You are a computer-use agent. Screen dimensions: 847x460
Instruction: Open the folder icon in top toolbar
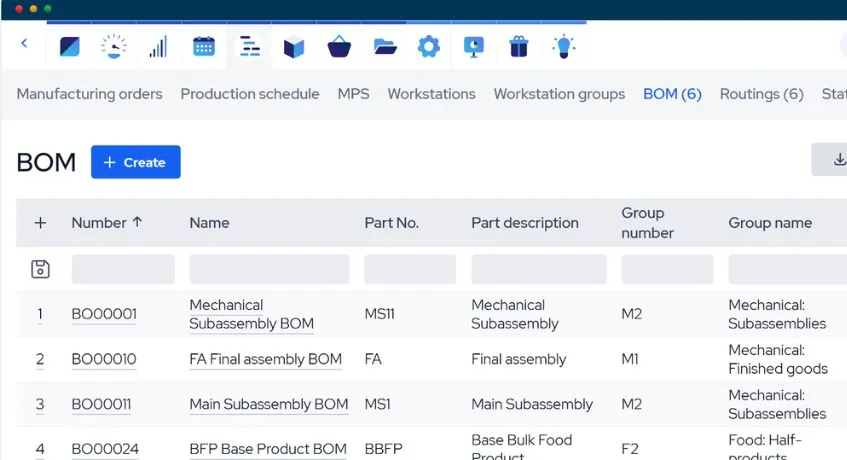coord(385,47)
